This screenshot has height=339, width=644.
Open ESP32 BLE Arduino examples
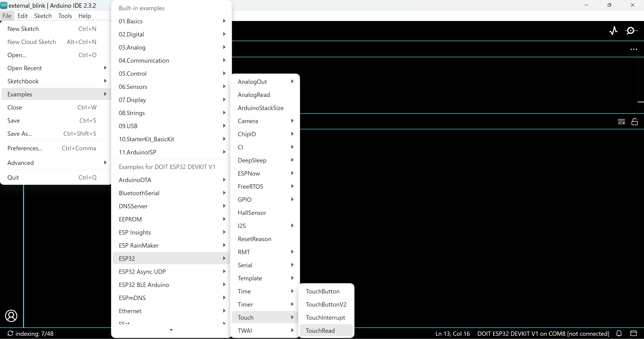click(171, 285)
